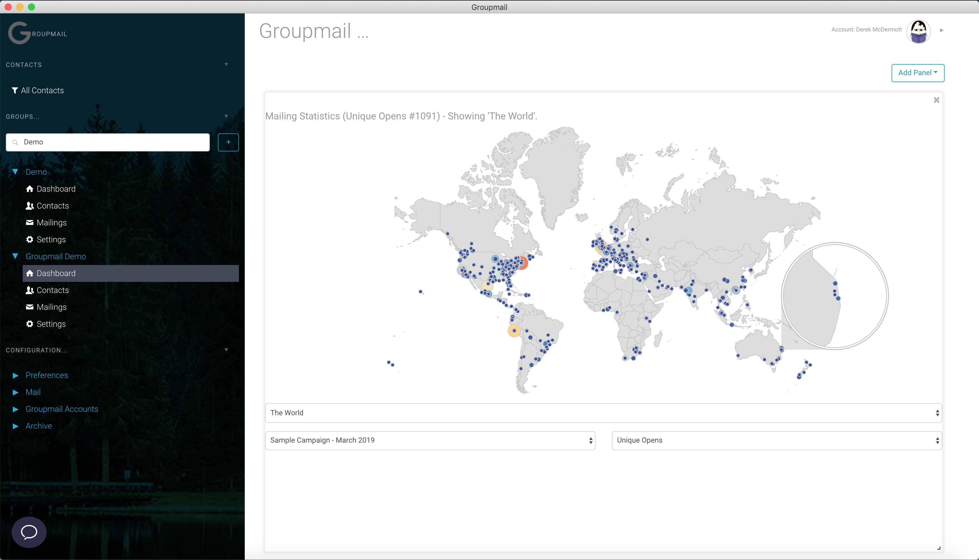Open Demo group Dashboard
The width and height of the screenshot is (979, 560).
pyautogui.click(x=56, y=189)
